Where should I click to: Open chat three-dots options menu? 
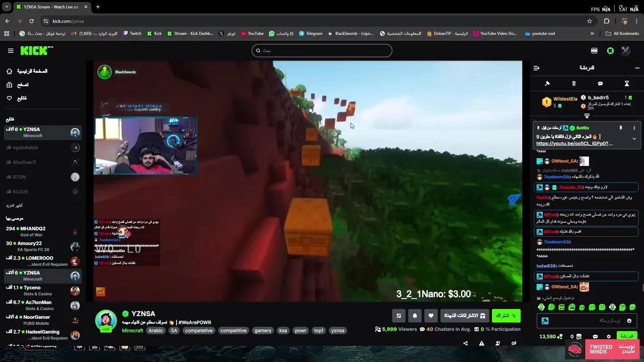[637, 68]
